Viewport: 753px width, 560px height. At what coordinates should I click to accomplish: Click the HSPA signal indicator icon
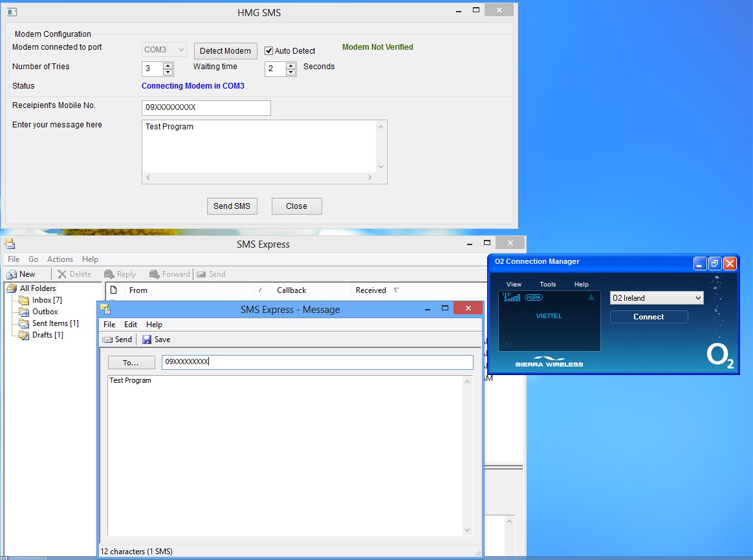533,297
